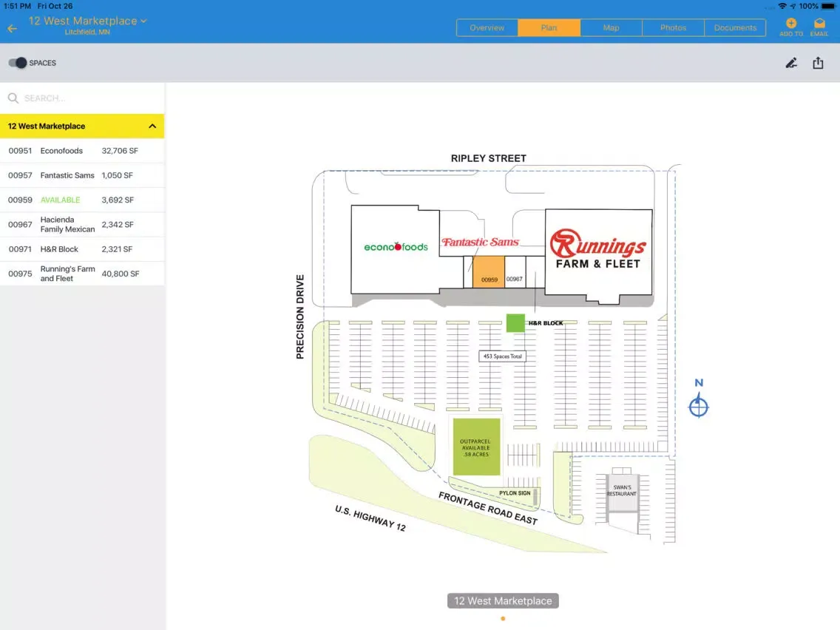This screenshot has height=630, width=840.
Task: Switch to the Documents tab
Action: [x=735, y=28]
